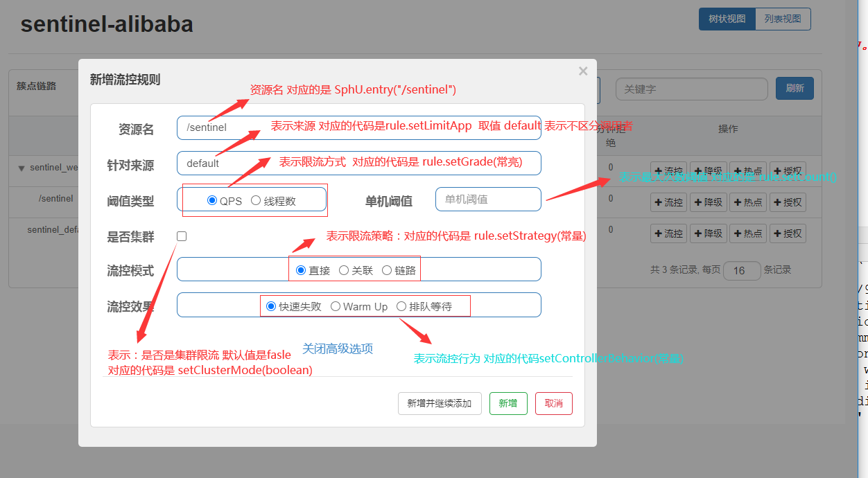Viewport: 868px width, 478px height.
Task: Select the Warm Up control effect
Action: pyautogui.click(x=336, y=306)
